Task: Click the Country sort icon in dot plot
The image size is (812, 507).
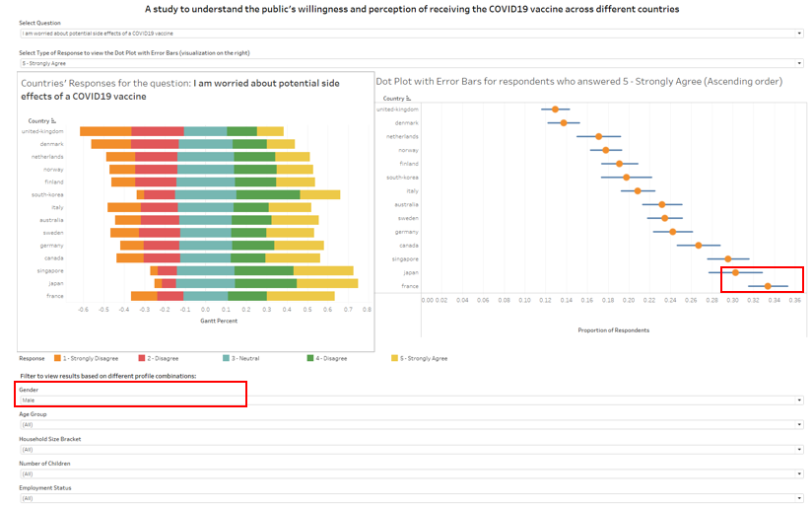Action: 407,99
